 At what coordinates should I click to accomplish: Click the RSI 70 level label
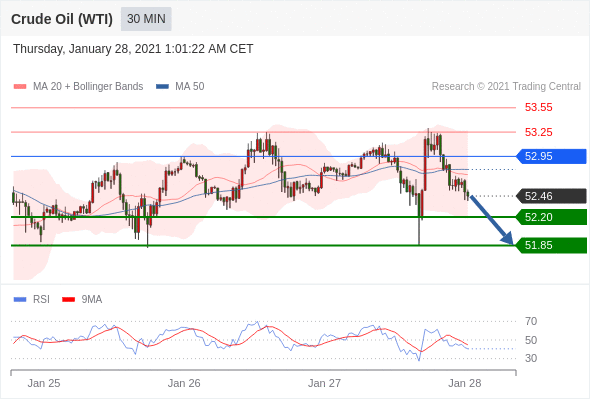531,321
